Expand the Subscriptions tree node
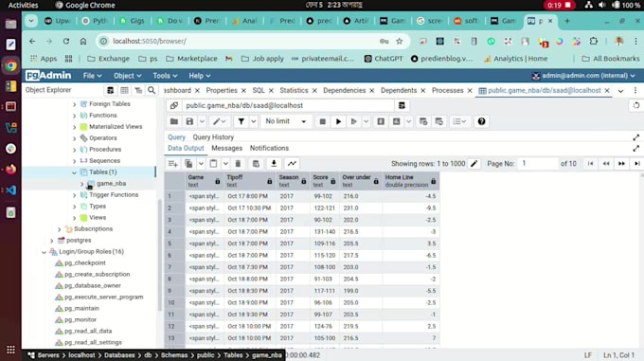This screenshot has height=361, width=644. pos(59,229)
